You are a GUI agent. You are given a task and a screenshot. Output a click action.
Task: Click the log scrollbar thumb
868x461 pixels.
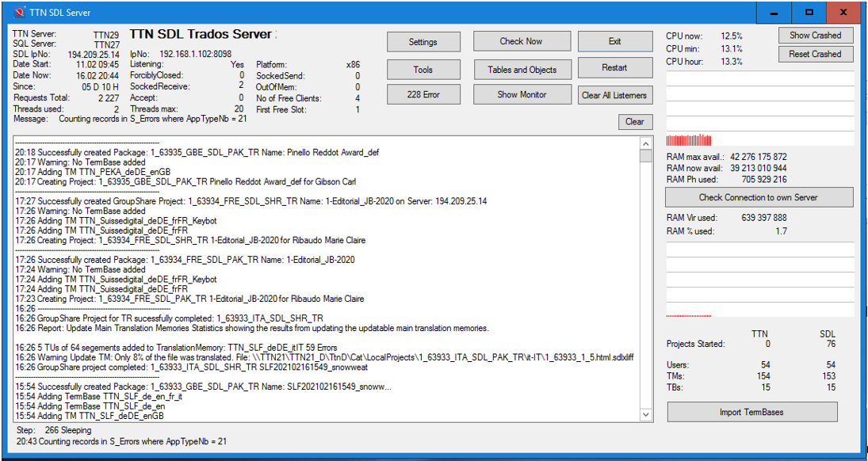click(x=646, y=156)
